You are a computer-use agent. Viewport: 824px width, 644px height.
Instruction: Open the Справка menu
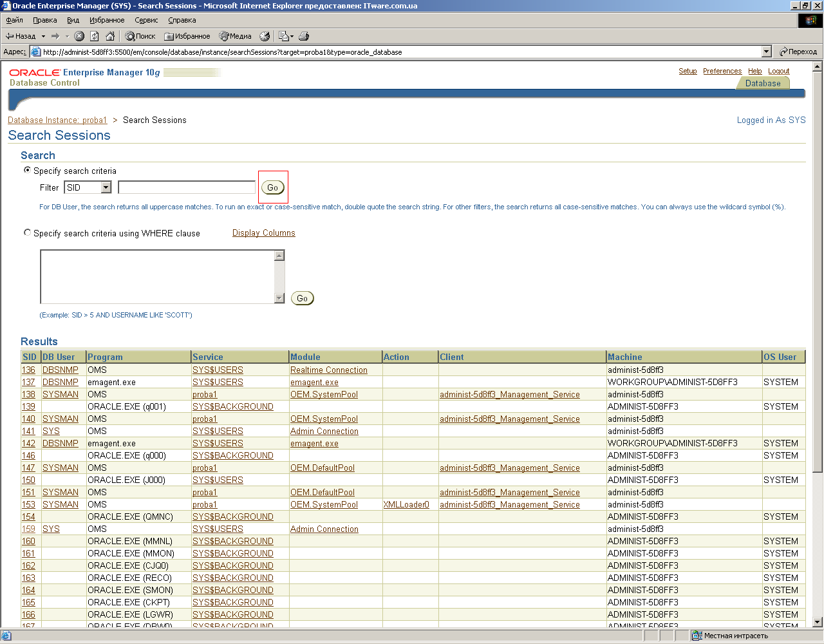tap(182, 20)
